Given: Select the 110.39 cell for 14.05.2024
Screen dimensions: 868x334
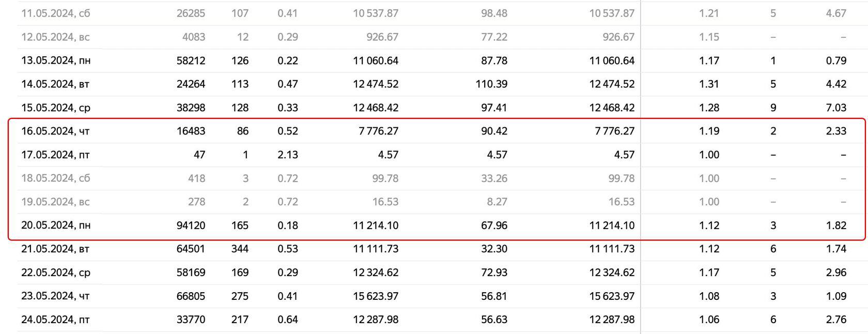Looking at the screenshot, I should [x=491, y=84].
